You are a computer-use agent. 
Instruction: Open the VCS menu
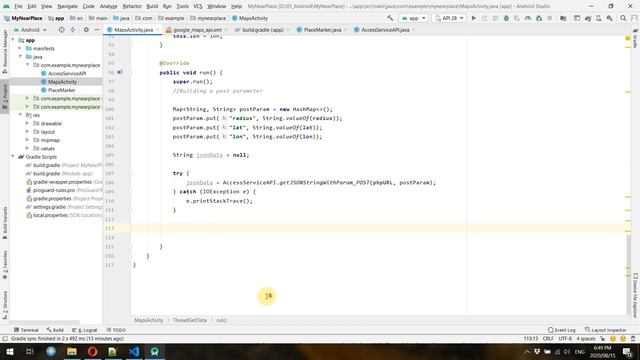tap(198, 6)
